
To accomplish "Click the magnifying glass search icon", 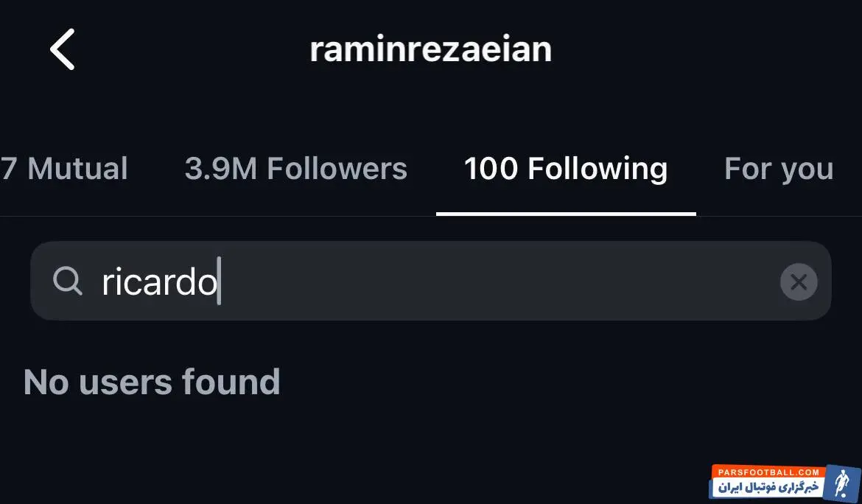I will click(68, 281).
